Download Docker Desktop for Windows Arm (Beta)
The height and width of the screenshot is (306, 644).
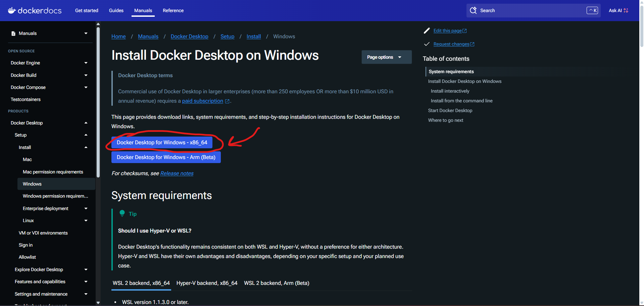(166, 157)
